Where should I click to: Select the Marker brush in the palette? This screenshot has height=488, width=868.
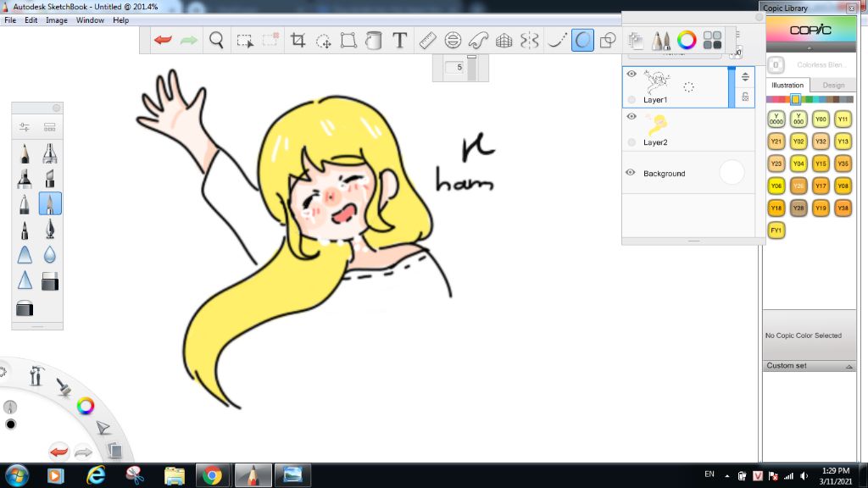(x=25, y=179)
